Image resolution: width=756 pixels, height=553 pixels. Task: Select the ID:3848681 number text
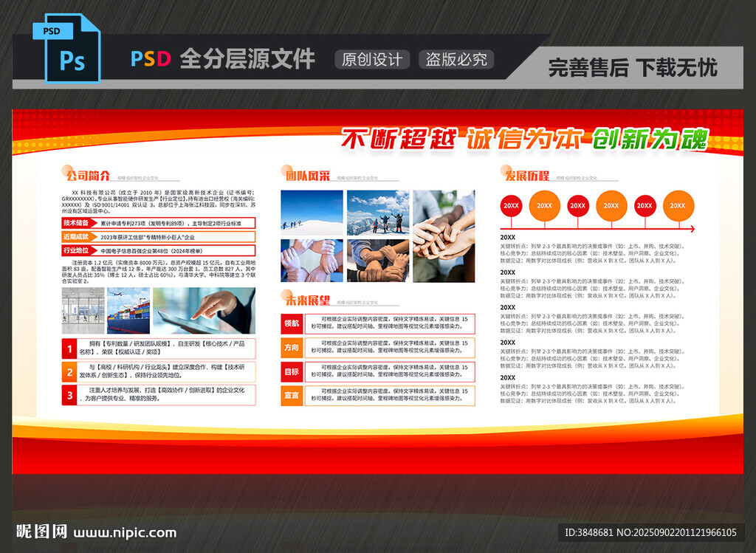589,532
